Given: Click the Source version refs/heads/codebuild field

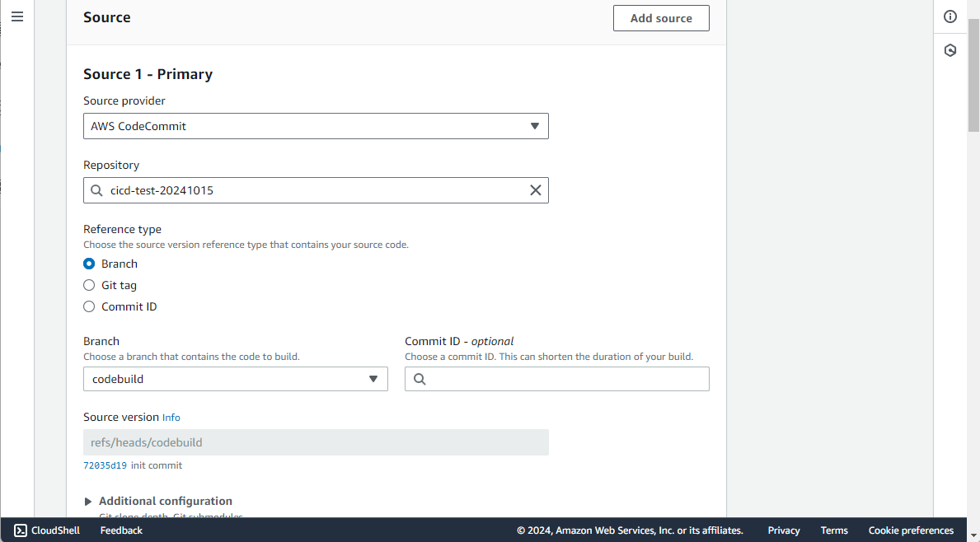Looking at the screenshot, I should coord(316,442).
